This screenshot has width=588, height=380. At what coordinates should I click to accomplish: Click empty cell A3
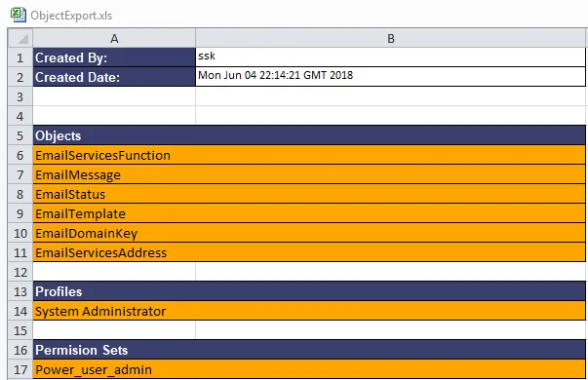[114, 96]
